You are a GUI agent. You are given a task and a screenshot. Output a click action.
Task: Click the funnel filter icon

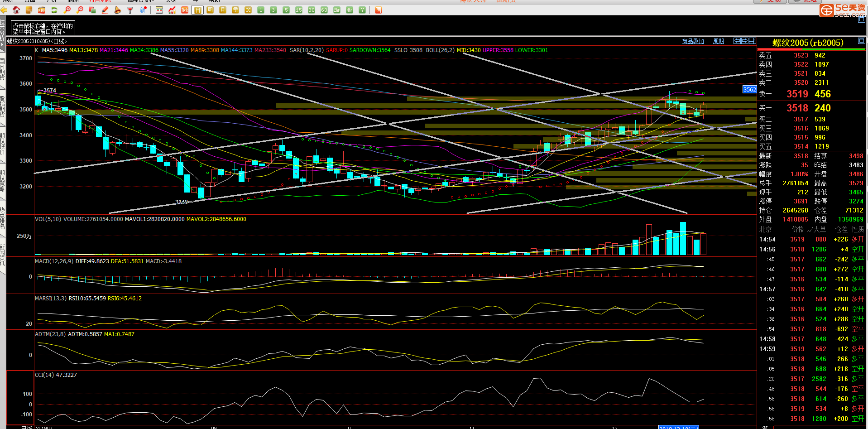click(x=130, y=10)
